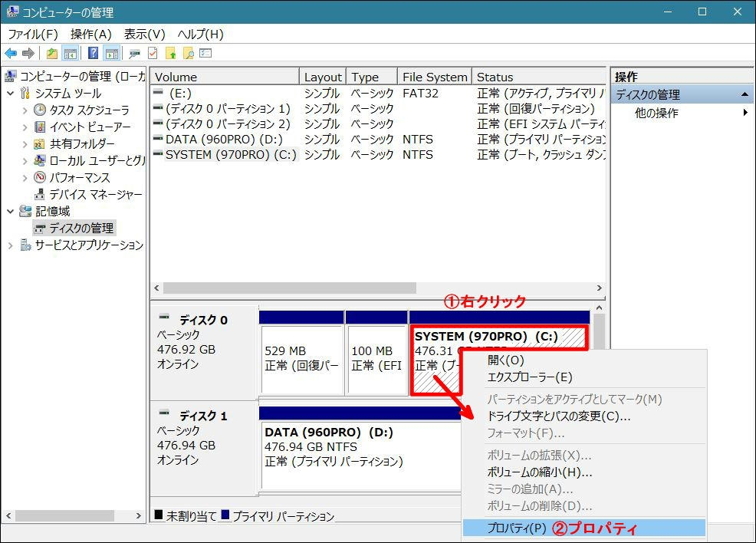Expand the 共有フォルダー node
Screen dimensions: 756x543
pyautogui.click(x=25, y=144)
